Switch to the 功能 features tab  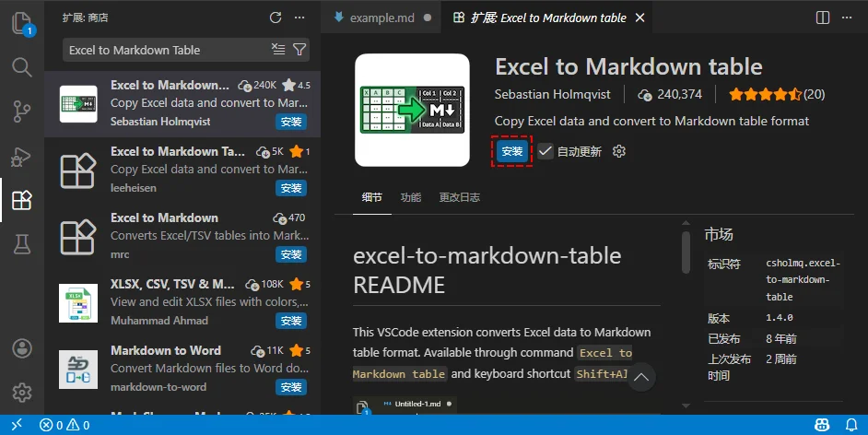[x=411, y=197]
